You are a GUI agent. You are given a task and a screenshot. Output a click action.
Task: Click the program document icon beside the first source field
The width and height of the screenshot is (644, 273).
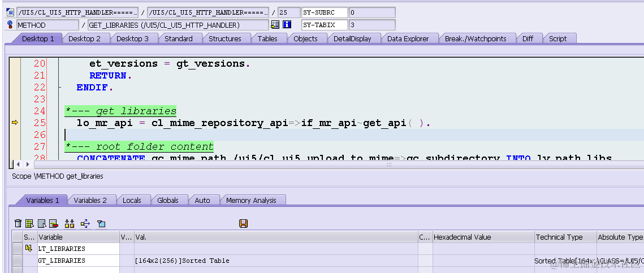[x=10, y=12]
